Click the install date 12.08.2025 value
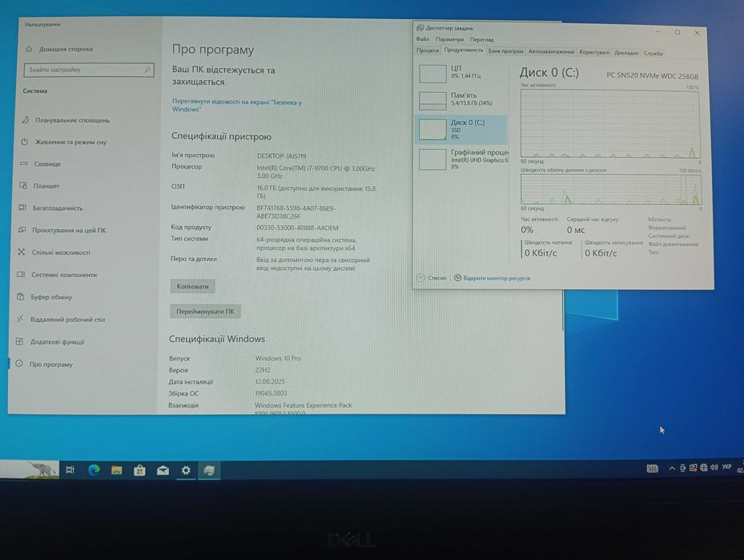744x560 pixels. coord(270,381)
